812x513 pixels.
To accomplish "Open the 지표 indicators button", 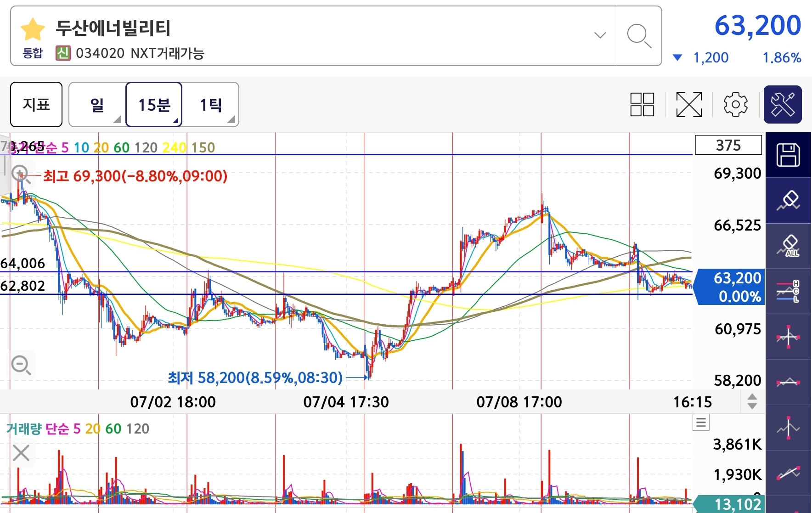I will pyautogui.click(x=36, y=104).
